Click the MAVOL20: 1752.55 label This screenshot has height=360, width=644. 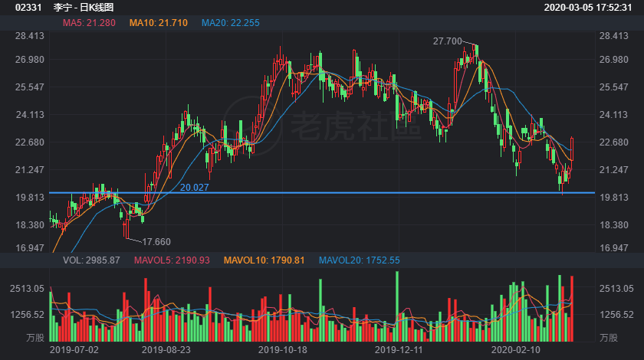359,260
